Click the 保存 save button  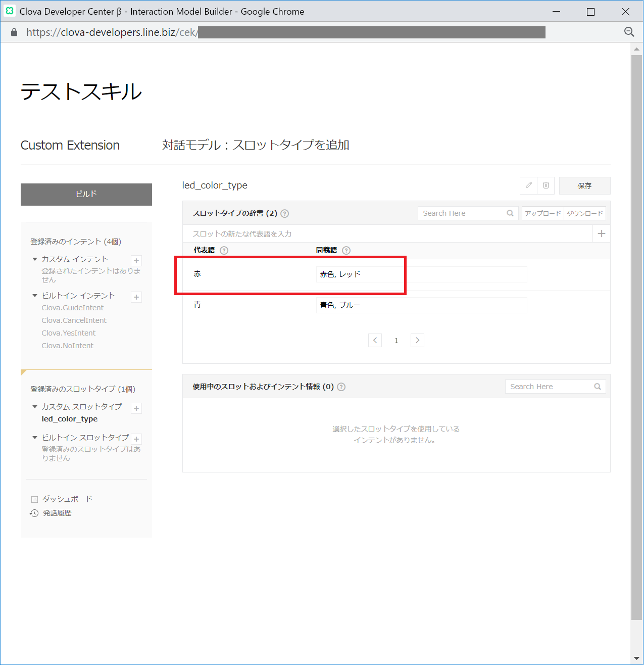(584, 185)
